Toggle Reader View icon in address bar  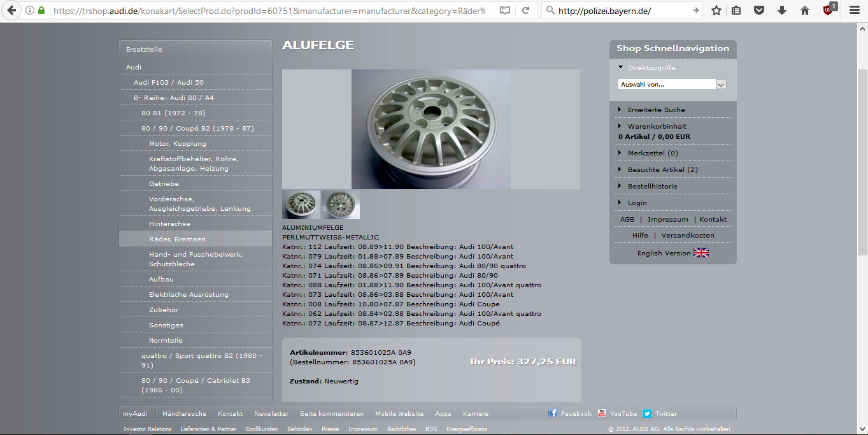tap(505, 11)
